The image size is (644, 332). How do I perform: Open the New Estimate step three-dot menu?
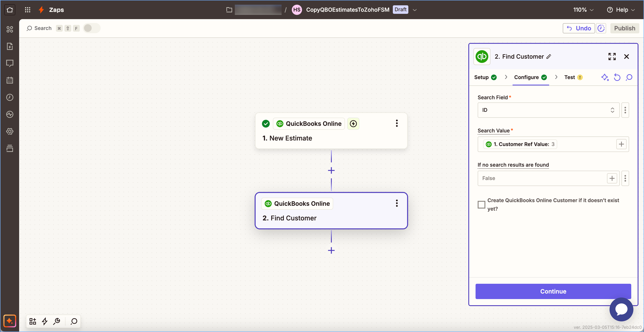point(396,123)
